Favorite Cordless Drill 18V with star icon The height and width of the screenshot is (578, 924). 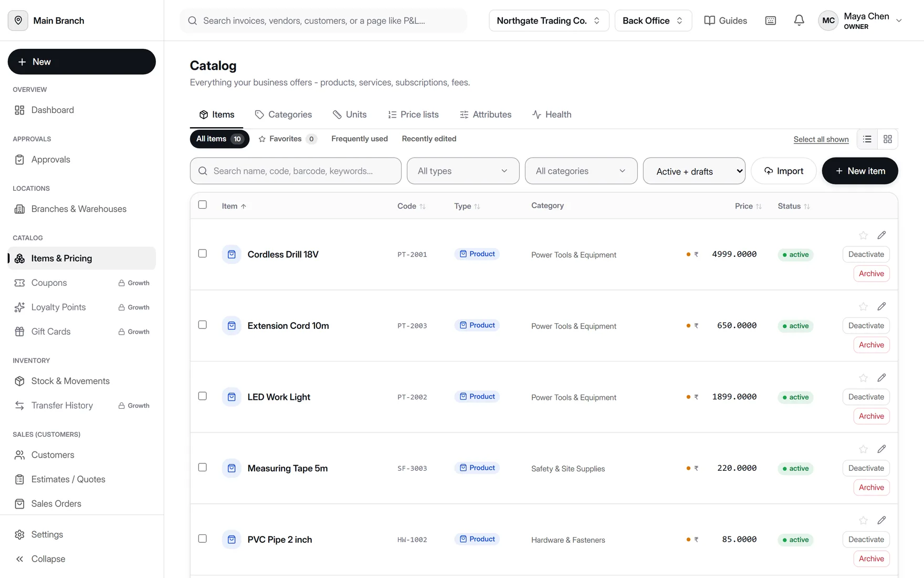pyautogui.click(x=863, y=235)
